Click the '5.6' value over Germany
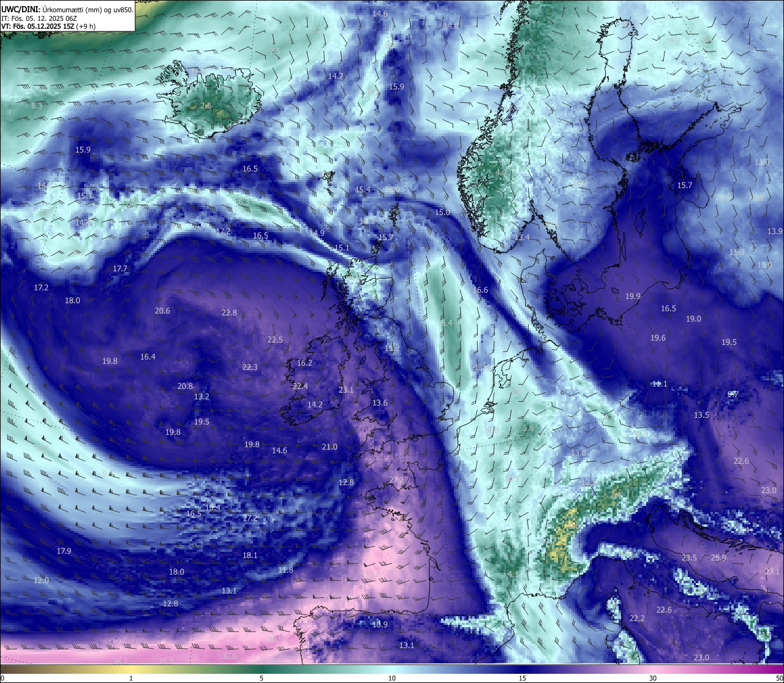This screenshot has width=784, height=683. click(528, 428)
